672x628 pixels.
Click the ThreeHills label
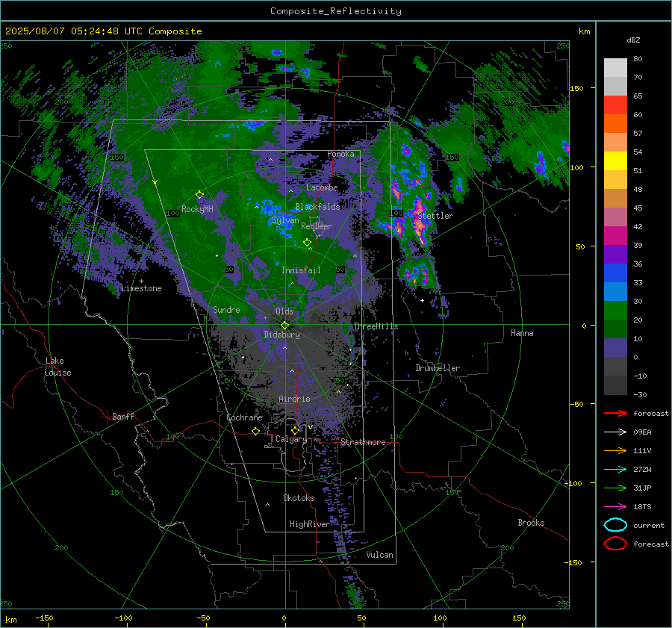[x=376, y=326]
